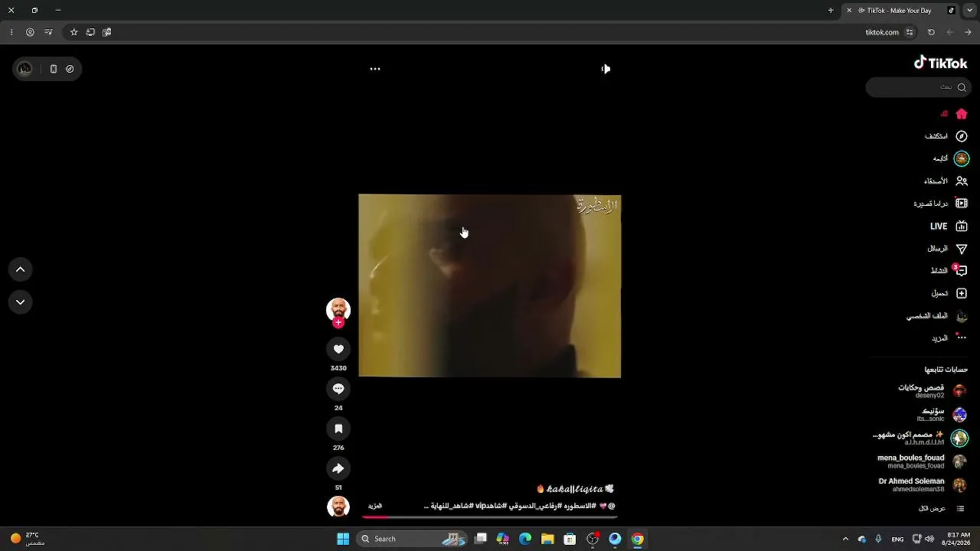Go to the previous video with the up arrow
The height and width of the screenshot is (551, 980).
[21, 269]
